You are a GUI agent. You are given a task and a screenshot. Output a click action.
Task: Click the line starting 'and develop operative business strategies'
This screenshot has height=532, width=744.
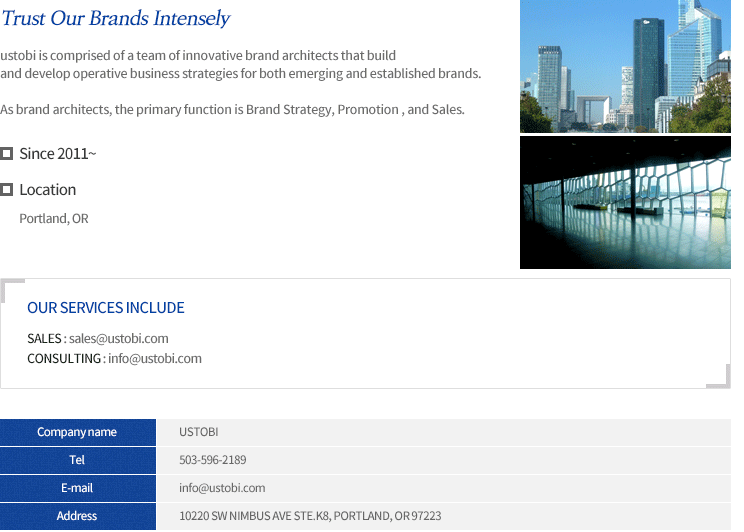pos(241,74)
